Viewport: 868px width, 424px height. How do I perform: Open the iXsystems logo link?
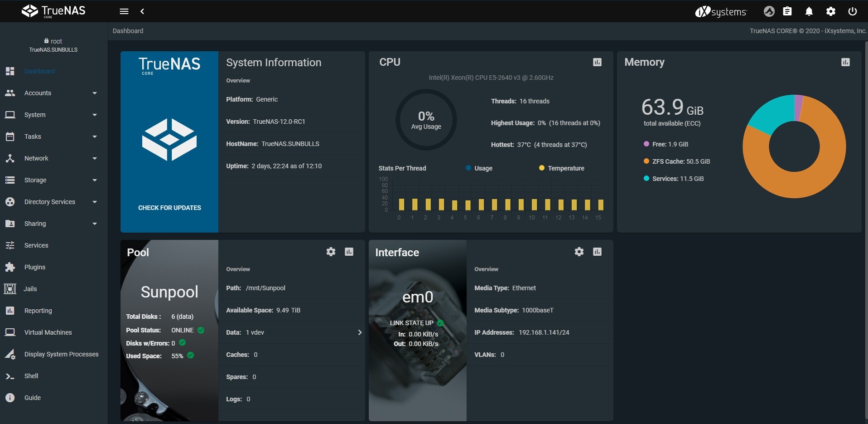click(721, 11)
